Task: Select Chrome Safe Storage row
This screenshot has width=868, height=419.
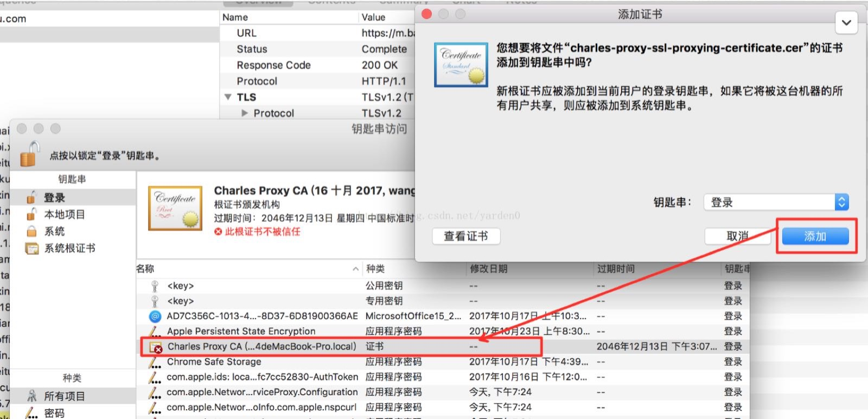Action: point(443,361)
